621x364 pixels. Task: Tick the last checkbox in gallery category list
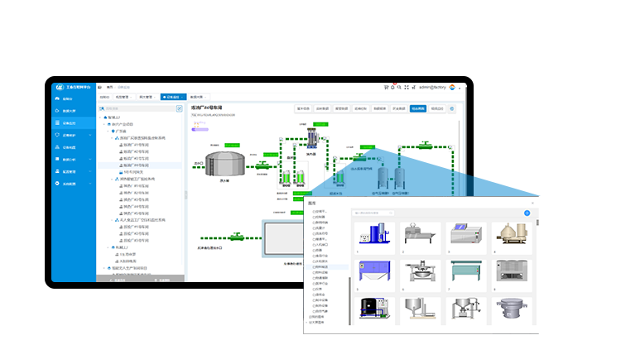(314, 311)
